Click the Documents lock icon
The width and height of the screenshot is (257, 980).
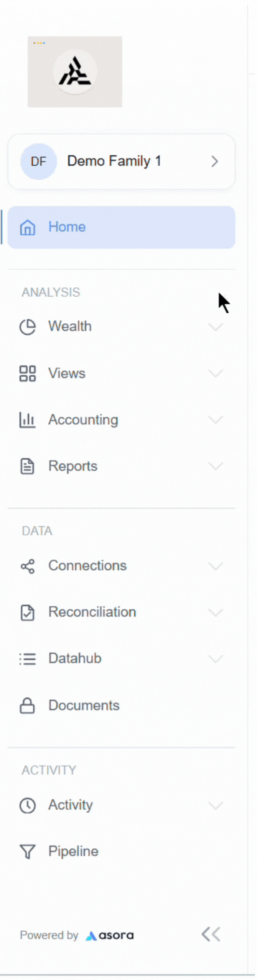(x=28, y=706)
